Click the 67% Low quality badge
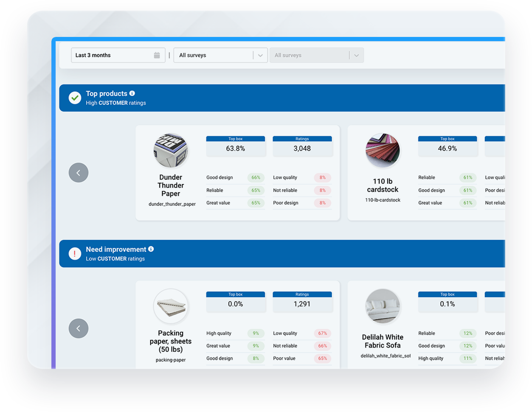Image resolution: width=532 pixels, height=412 pixels. coord(323,334)
